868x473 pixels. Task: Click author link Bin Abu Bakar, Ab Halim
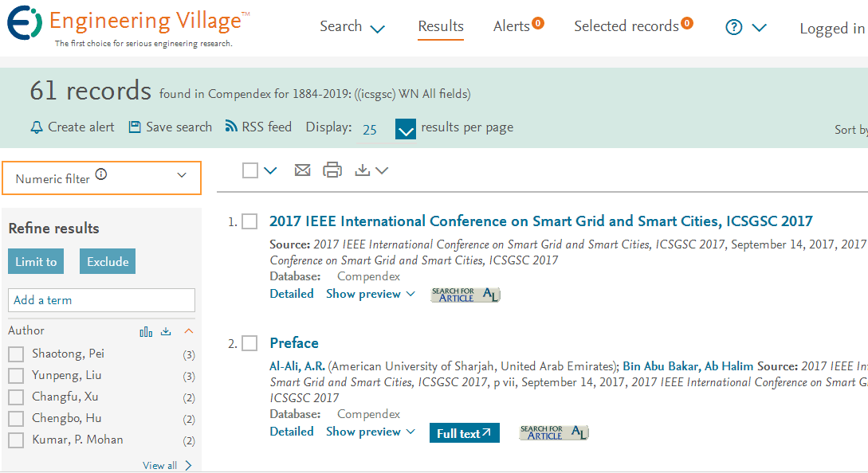tap(688, 366)
